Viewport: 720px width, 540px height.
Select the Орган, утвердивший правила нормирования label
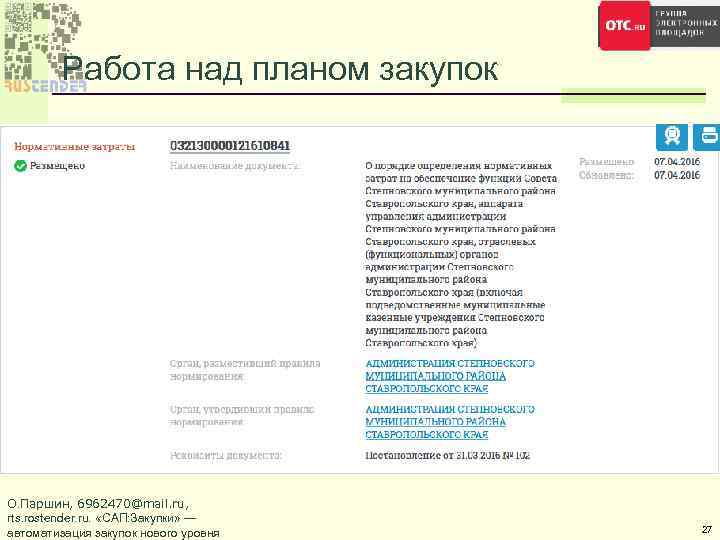coord(242,415)
